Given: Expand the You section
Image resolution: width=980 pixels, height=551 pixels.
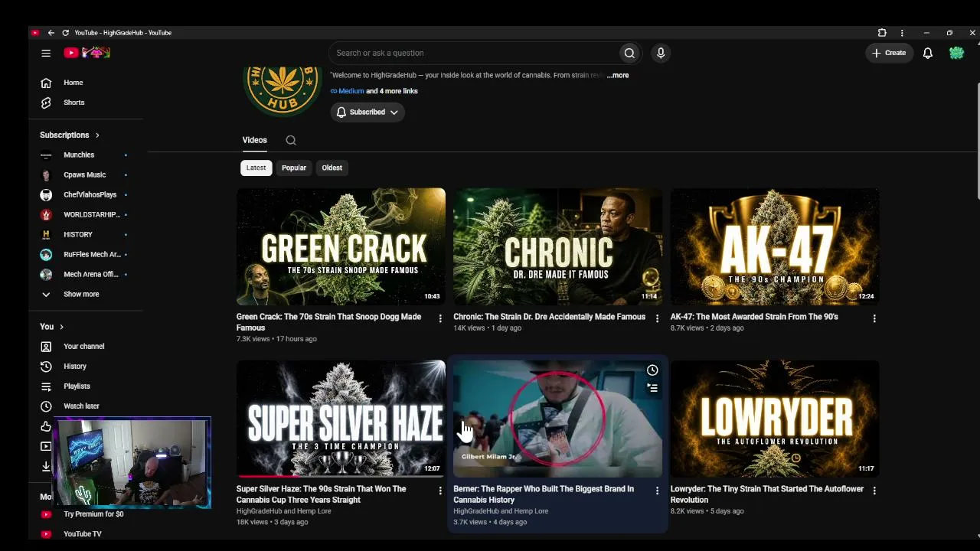Looking at the screenshot, I should pyautogui.click(x=51, y=327).
